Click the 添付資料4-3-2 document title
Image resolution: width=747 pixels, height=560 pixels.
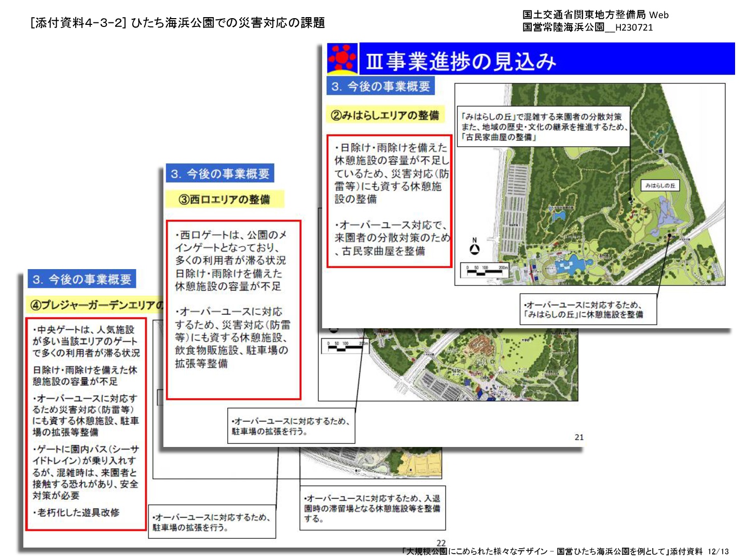click(177, 23)
